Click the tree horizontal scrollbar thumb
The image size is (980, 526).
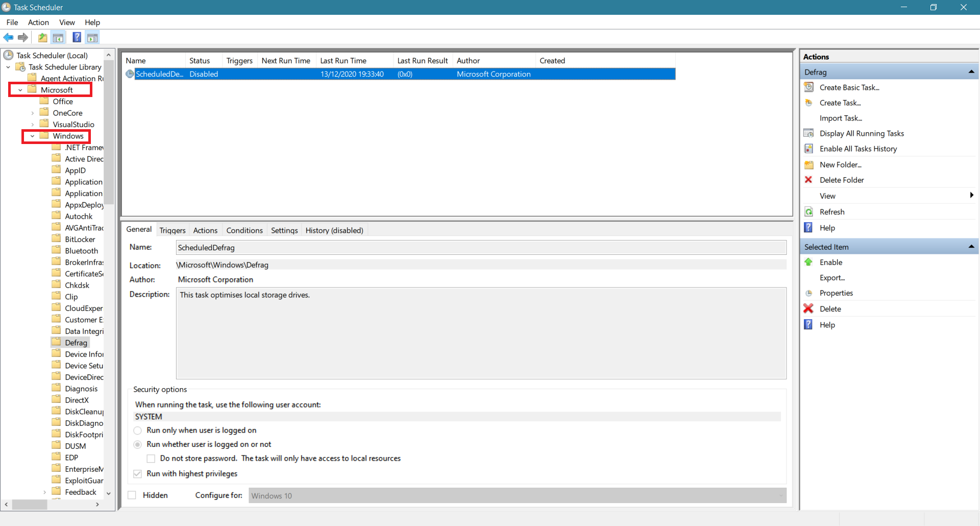(x=30, y=505)
